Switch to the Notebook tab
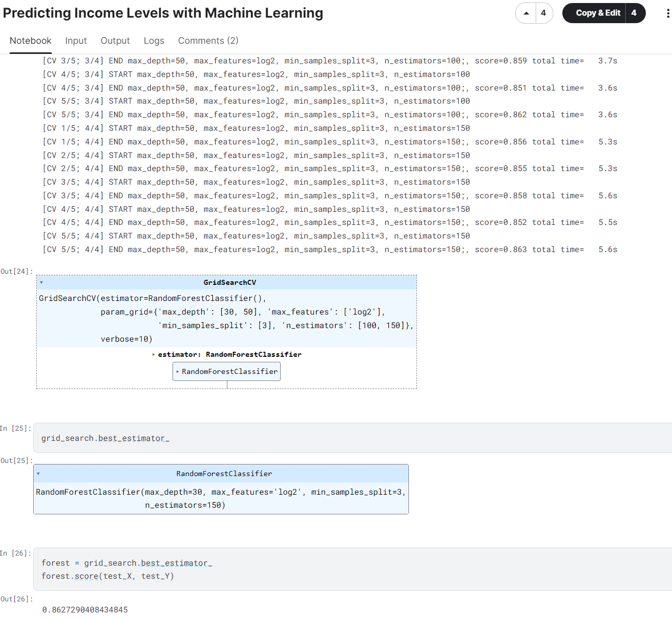Image resolution: width=672 pixels, height=619 pixels. tap(31, 41)
